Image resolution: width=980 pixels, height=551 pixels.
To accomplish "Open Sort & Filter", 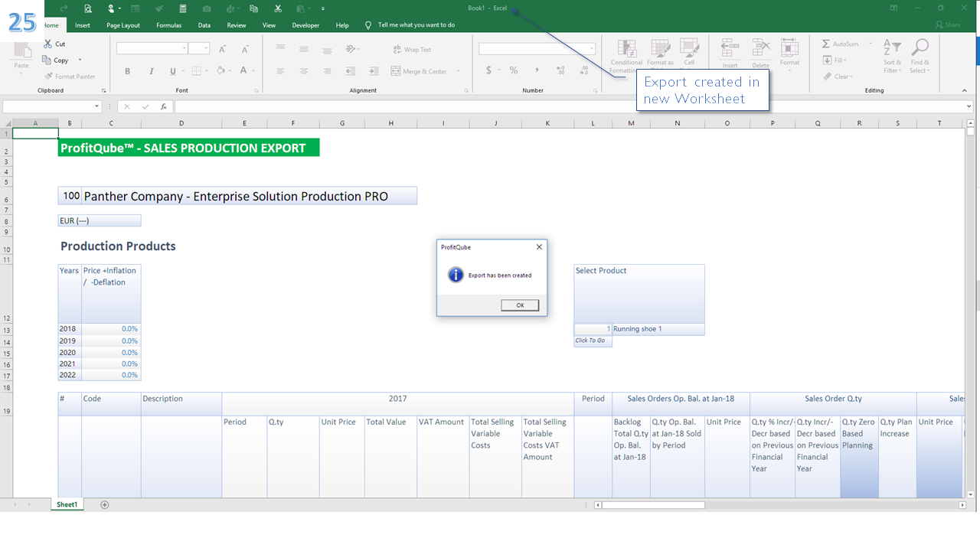I will pyautogui.click(x=893, y=57).
